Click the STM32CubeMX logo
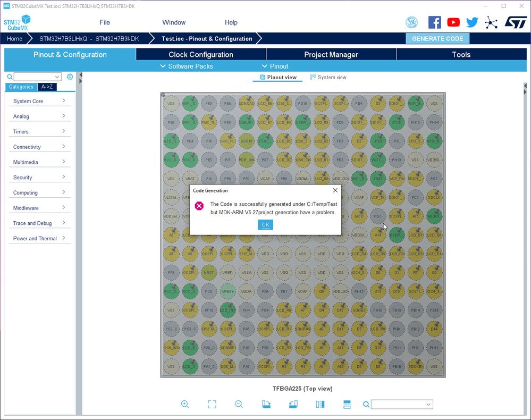The width and height of the screenshot is (531, 420). point(16,22)
